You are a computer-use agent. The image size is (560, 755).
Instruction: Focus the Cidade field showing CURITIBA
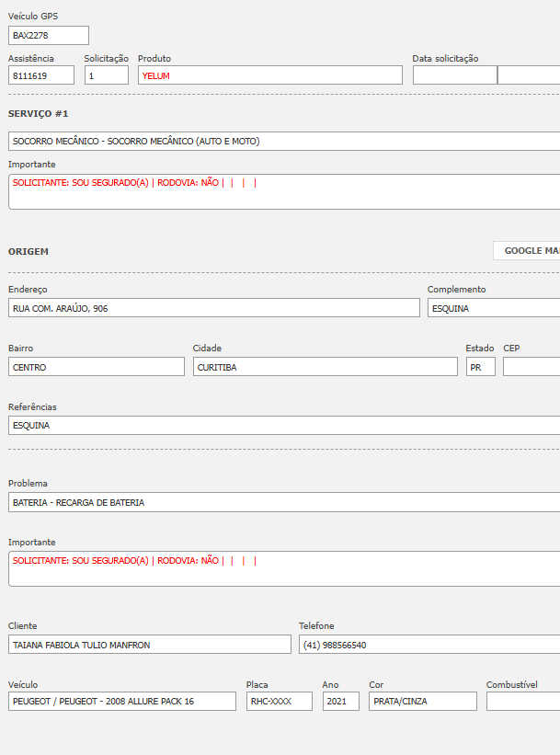pyautogui.click(x=325, y=367)
